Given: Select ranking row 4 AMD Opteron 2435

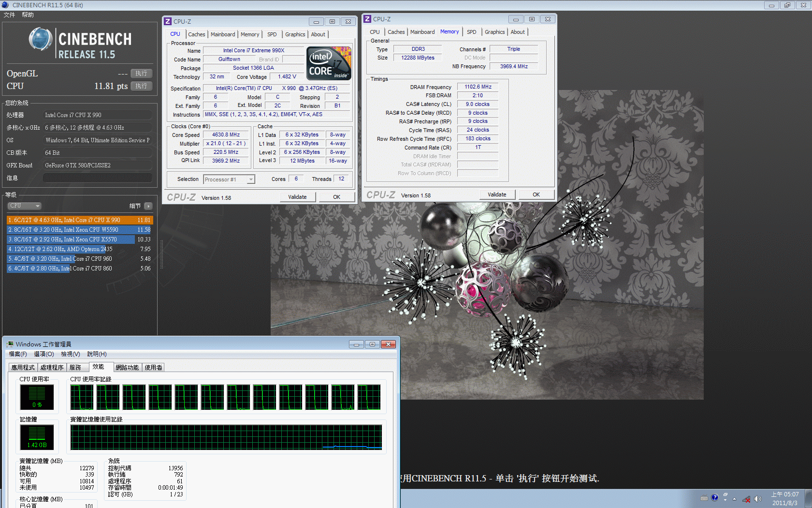Looking at the screenshot, I should 80,249.
